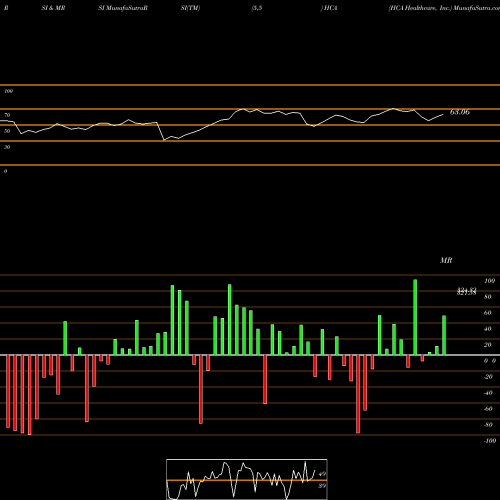Viewport: 500px width, 500px height.
Task: Click the SI MunafaSutraR header text
Action: coord(123,8)
